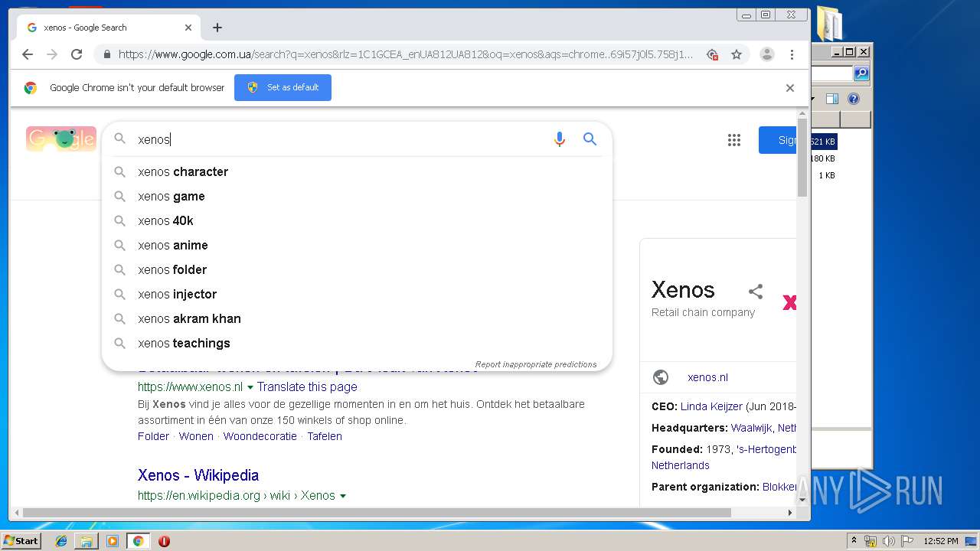Open the Google apps grid
Viewport: 980px width, 551px height.
[734, 140]
